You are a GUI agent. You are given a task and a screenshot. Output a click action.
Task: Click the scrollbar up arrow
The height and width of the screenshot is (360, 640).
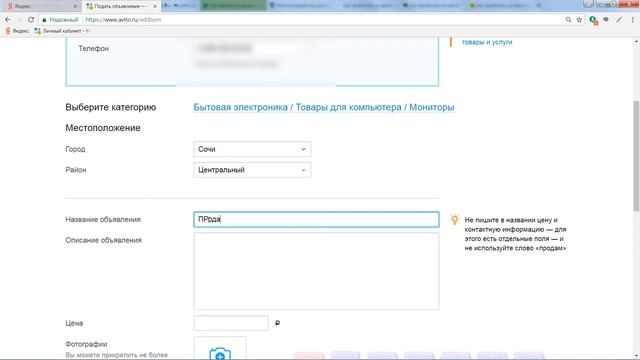(x=636, y=41)
